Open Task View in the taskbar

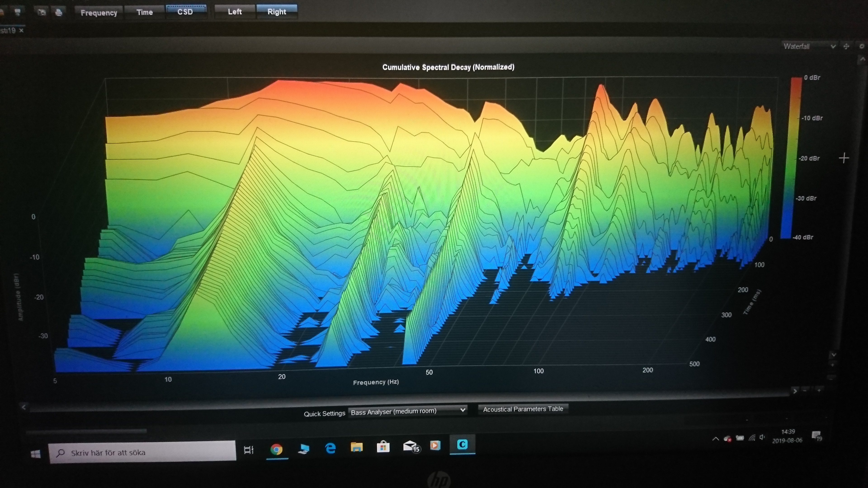click(x=249, y=450)
